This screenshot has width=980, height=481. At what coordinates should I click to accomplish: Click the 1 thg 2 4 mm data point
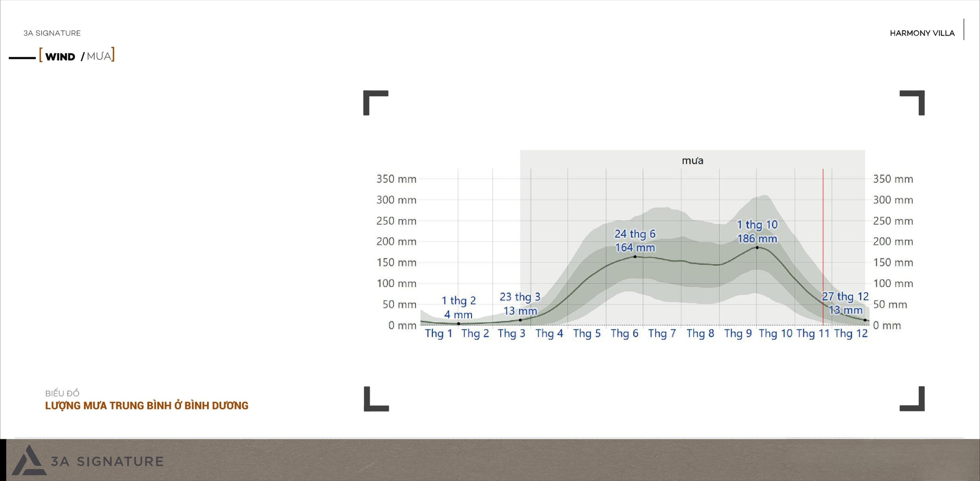[x=459, y=324]
